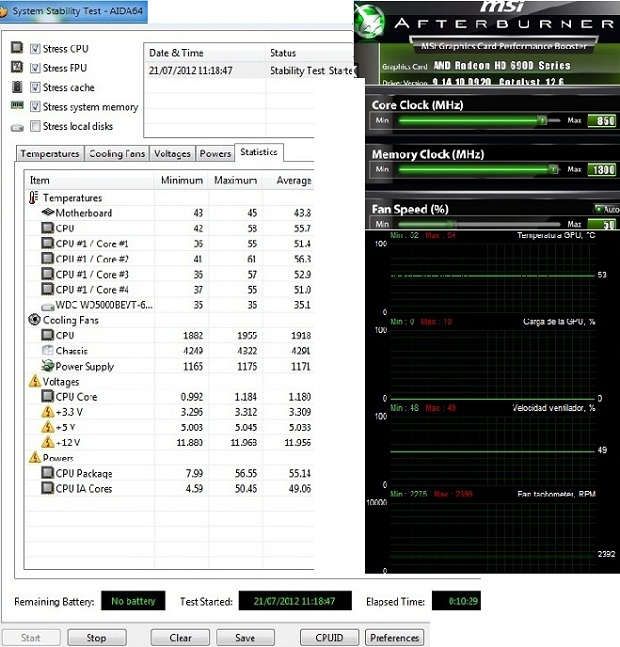Click the Stress system memory RAM icon

pyautogui.click(x=17, y=105)
